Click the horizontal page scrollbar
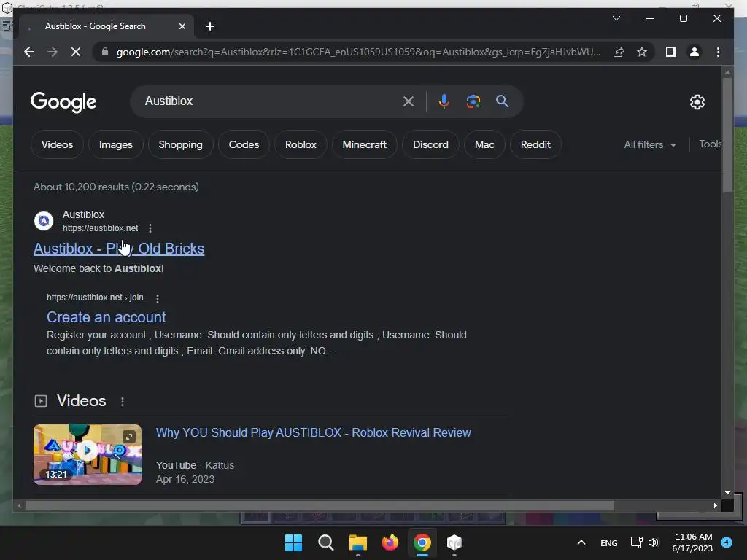This screenshot has width=747, height=560. [x=320, y=506]
